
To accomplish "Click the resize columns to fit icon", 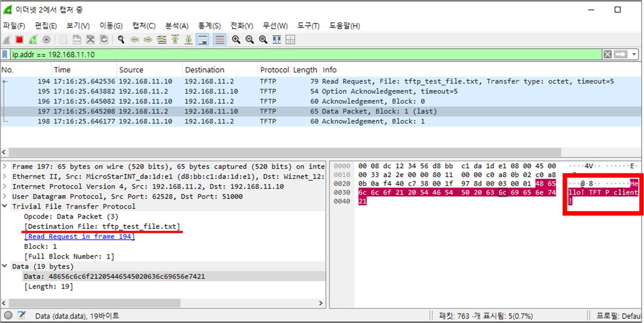I will [277, 40].
